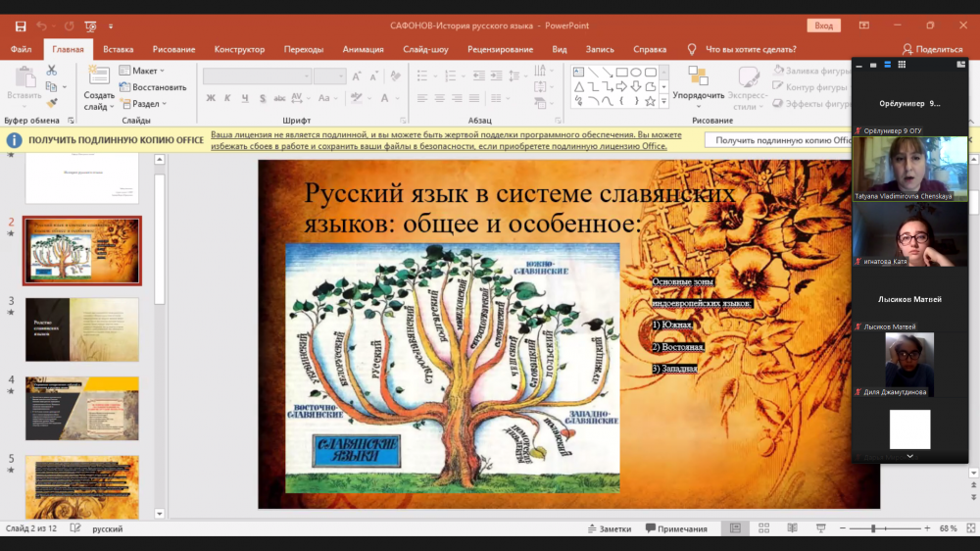The width and height of the screenshot is (980, 551).
Task: Click the Cut scissors icon
Action: (x=52, y=71)
